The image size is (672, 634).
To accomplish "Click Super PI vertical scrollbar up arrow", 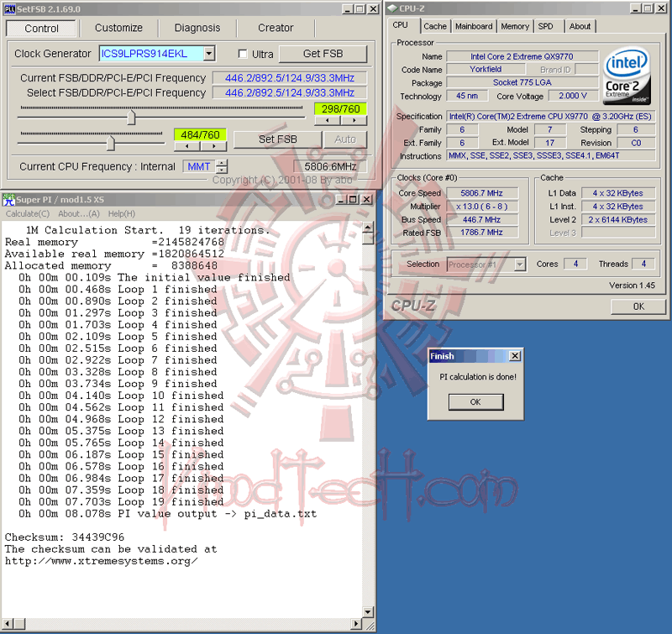I will [368, 227].
